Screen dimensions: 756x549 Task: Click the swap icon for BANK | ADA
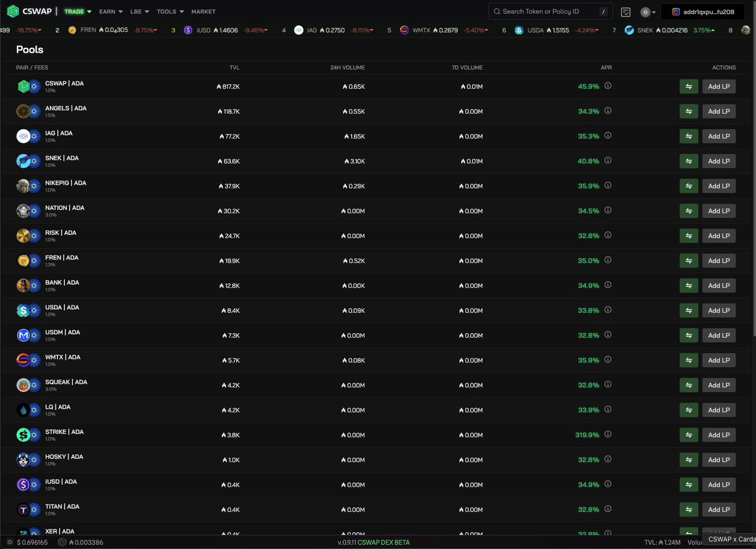pyautogui.click(x=689, y=285)
